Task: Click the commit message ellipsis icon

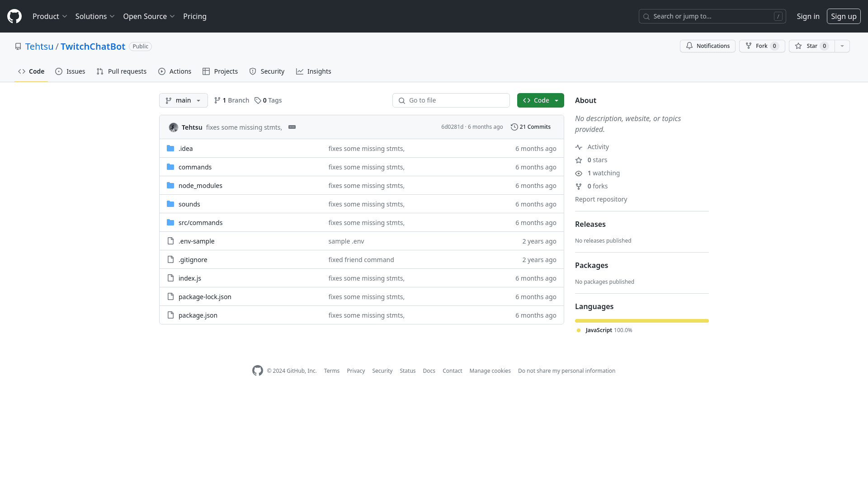Action: point(292,127)
